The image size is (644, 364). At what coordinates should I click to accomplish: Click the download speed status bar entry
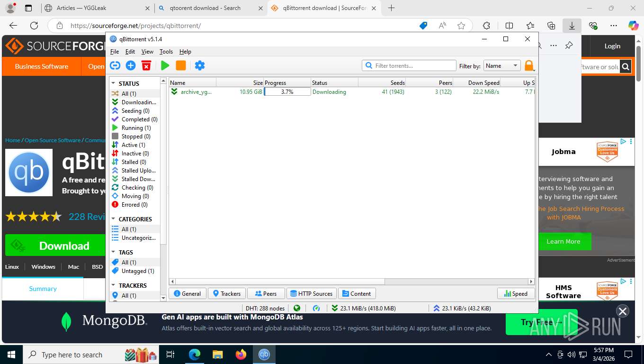pos(364,308)
